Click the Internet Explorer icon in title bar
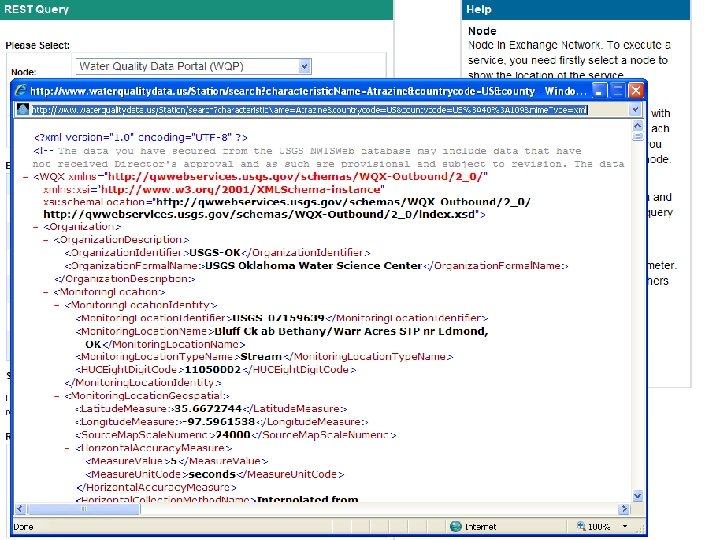 (20, 90)
